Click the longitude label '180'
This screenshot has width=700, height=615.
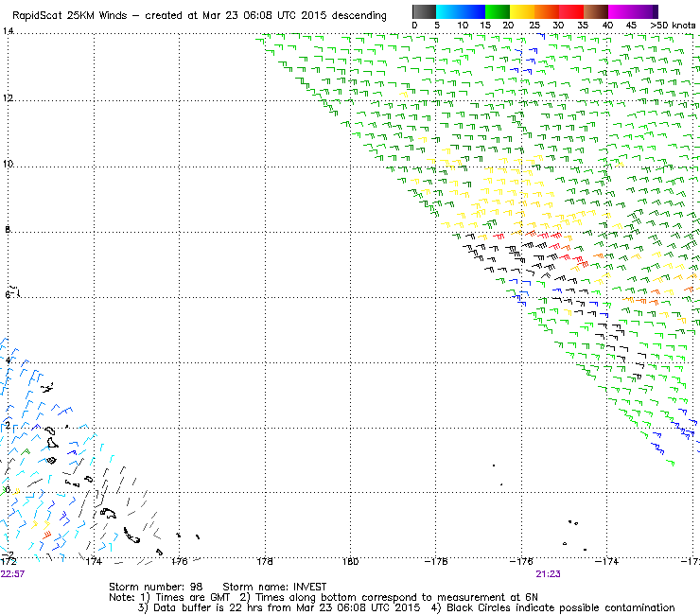350,561
